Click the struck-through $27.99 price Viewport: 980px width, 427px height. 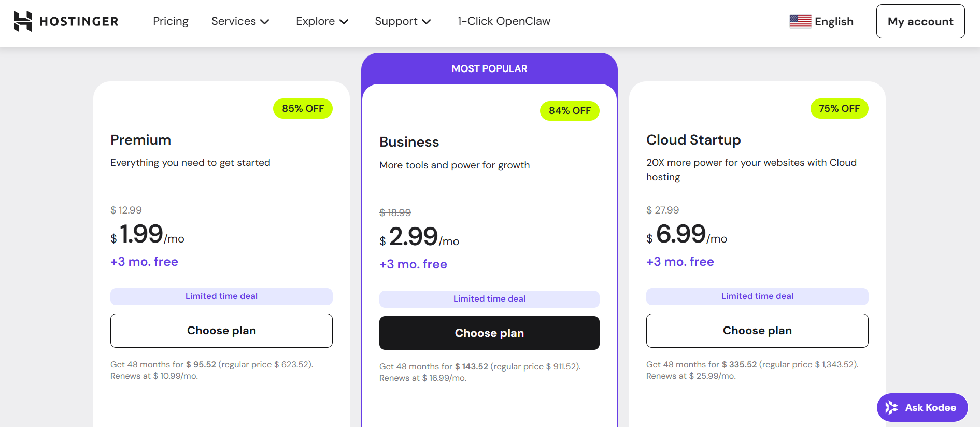[x=662, y=210]
